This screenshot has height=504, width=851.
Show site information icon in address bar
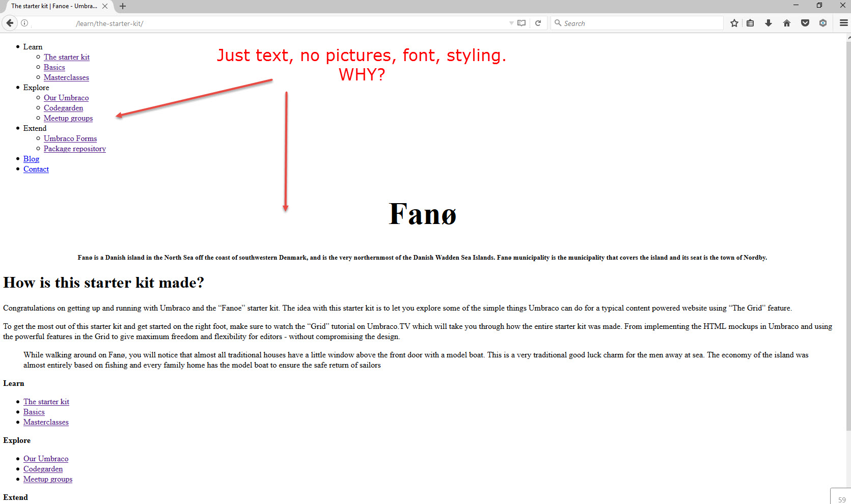24,23
